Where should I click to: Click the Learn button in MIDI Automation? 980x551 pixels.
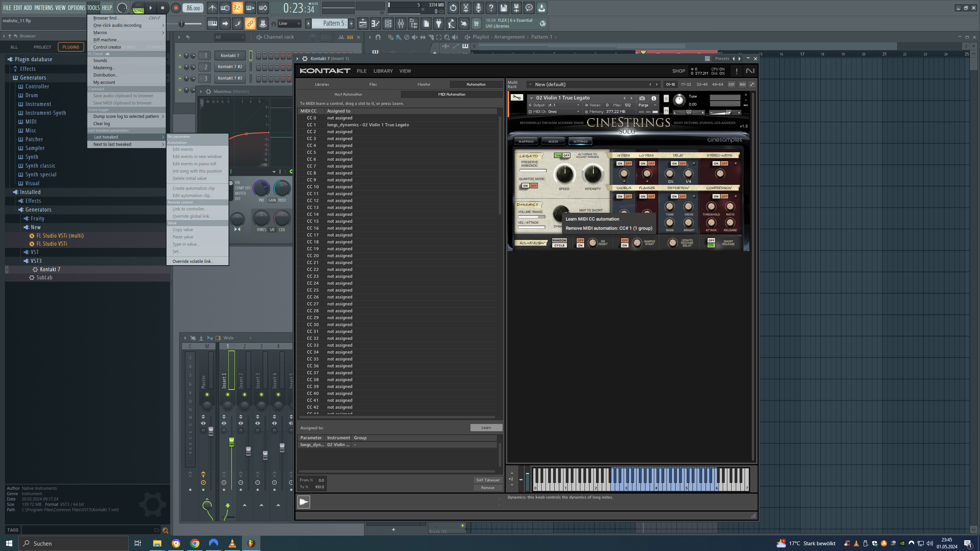pos(486,427)
